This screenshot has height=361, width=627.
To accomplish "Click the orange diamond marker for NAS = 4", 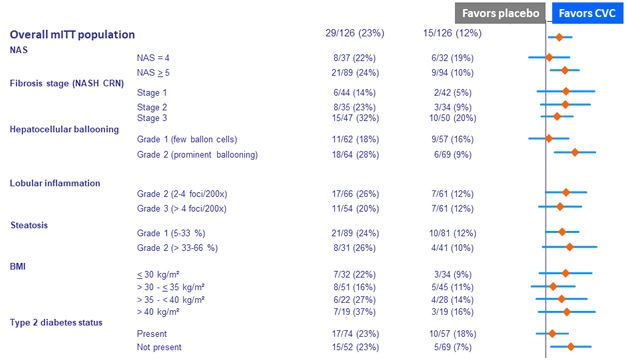I will [x=549, y=58].
